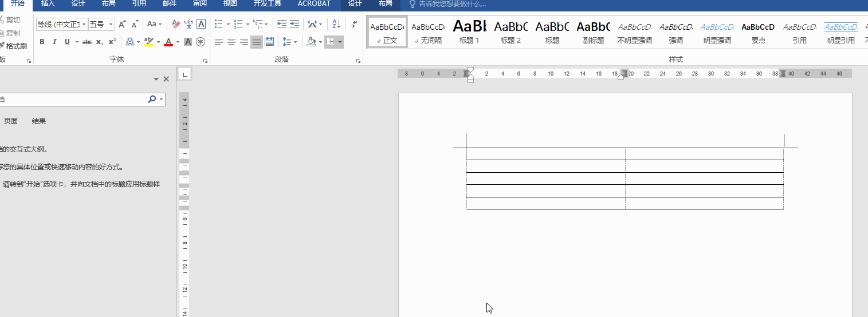Viewport: 868px width, 317px height.
Task: Open the font size dropdown (五号)
Action: click(111, 24)
